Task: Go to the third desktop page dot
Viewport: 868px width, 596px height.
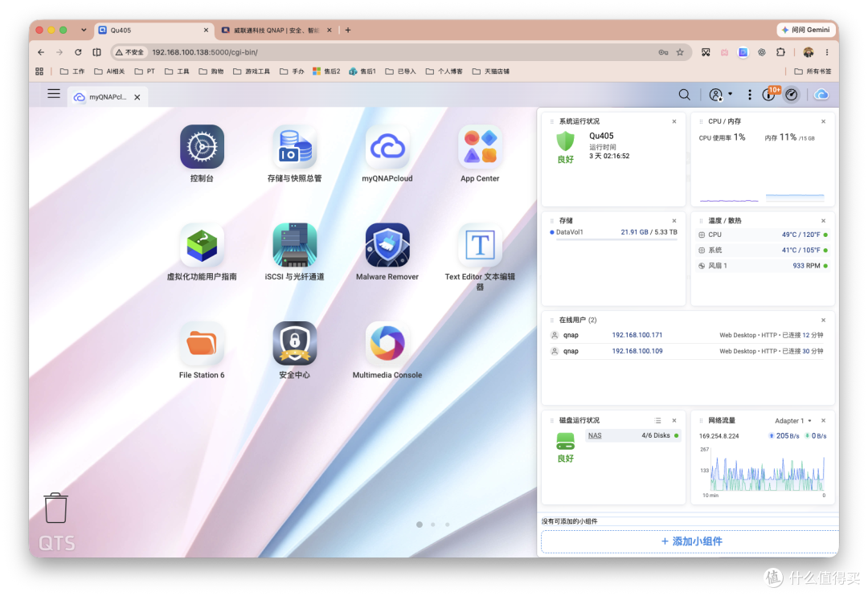Action: [x=448, y=524]
